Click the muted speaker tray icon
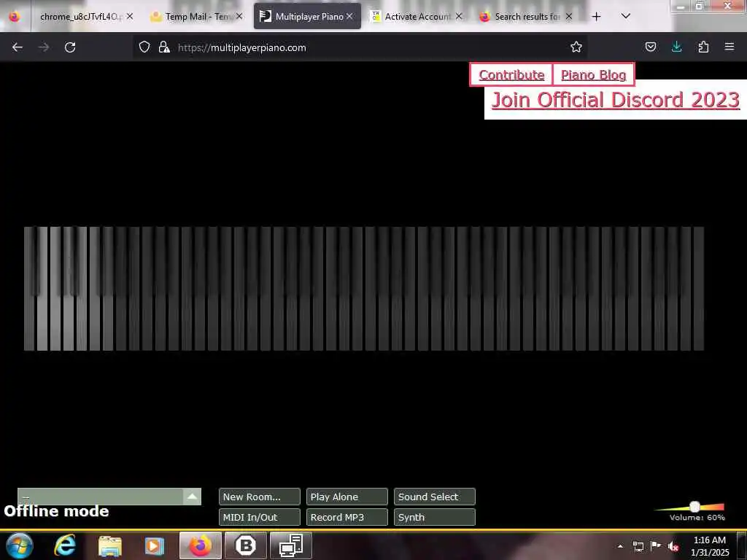Screen dimensions: 747x560 (673, 546)
